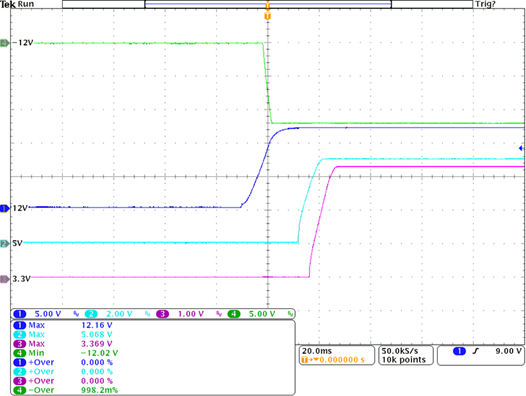This screenshot has width=526, height=396.
Task: Click the orange trigger position marker at top
Action: 267,16
